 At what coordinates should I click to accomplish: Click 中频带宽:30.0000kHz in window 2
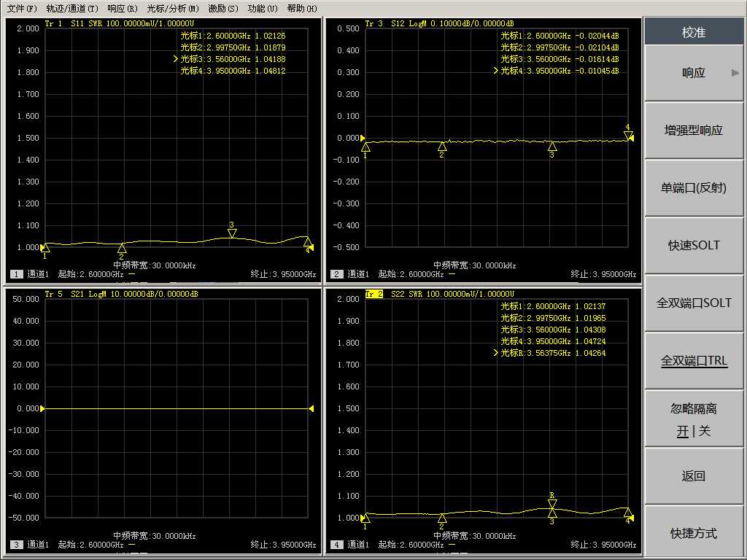(475, 265)
